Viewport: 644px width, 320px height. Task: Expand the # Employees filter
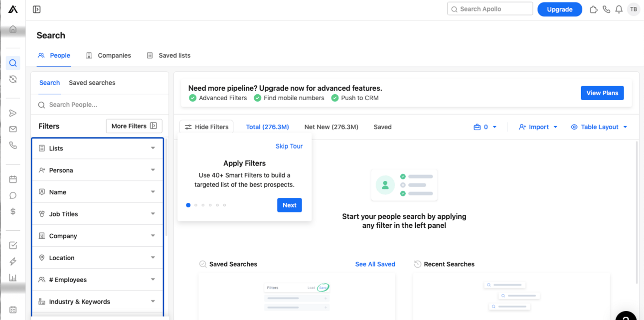pos(98,280)
